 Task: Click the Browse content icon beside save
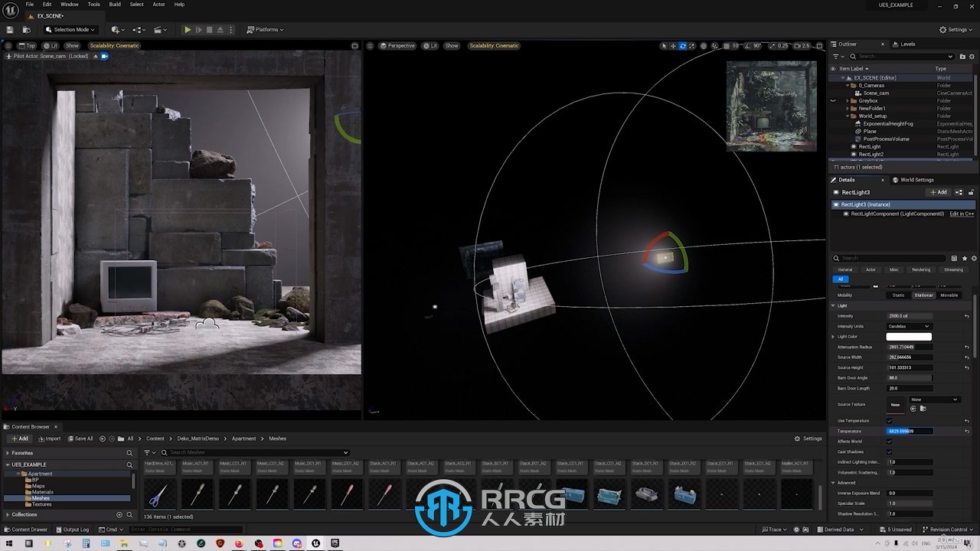pos(27,30)
